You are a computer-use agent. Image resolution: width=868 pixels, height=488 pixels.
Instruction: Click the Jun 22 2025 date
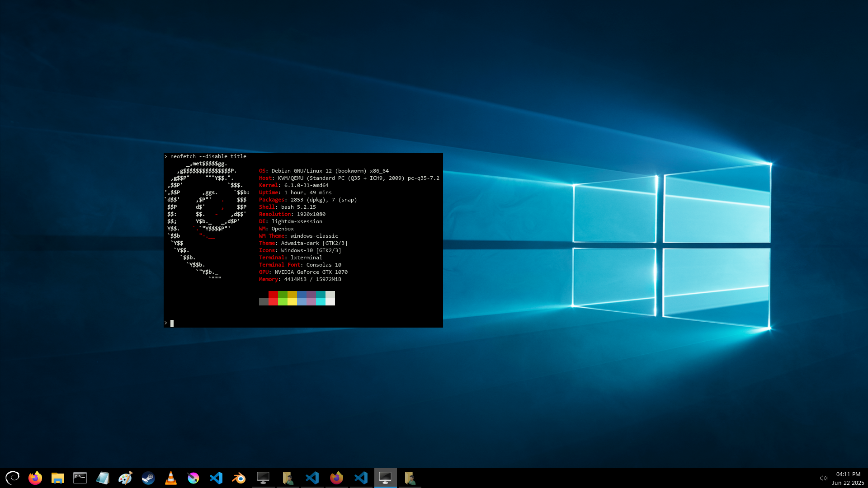pos(848,483)
